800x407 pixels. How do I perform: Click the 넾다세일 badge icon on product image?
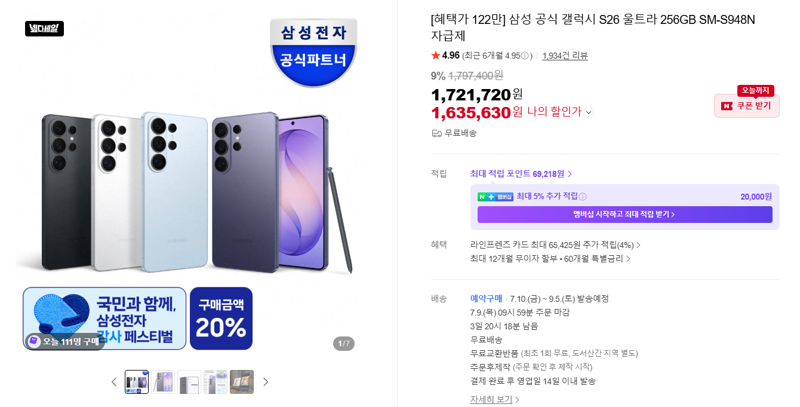44,29
